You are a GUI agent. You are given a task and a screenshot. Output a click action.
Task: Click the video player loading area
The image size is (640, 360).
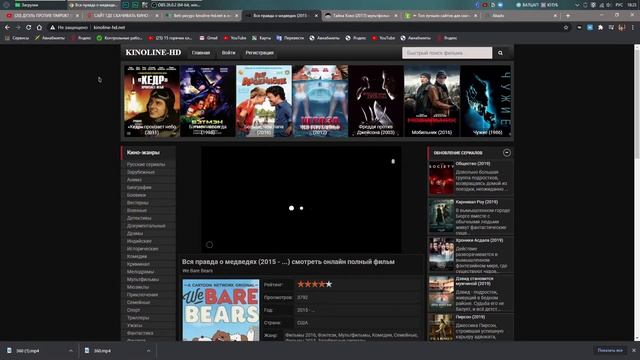[x=301, y=200]
